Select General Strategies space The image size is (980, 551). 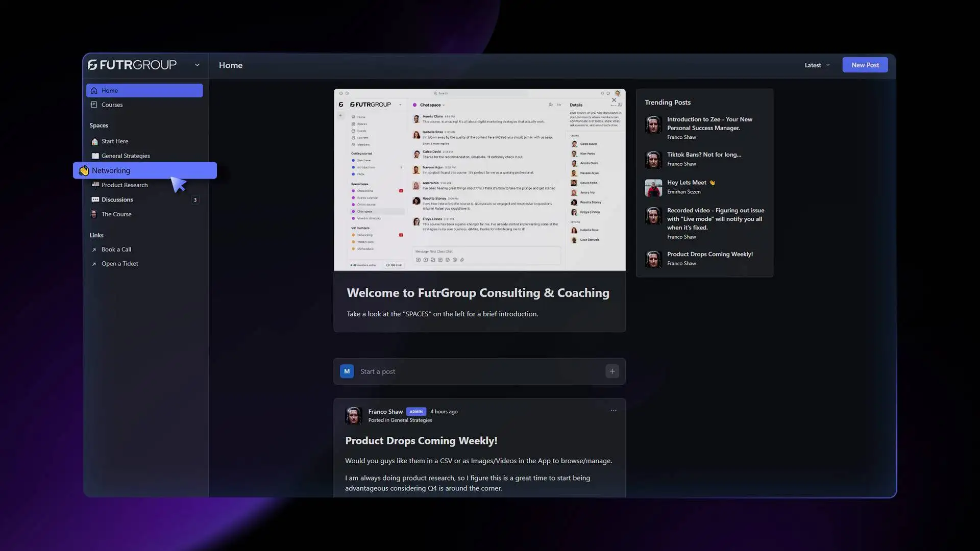[126, 156]
